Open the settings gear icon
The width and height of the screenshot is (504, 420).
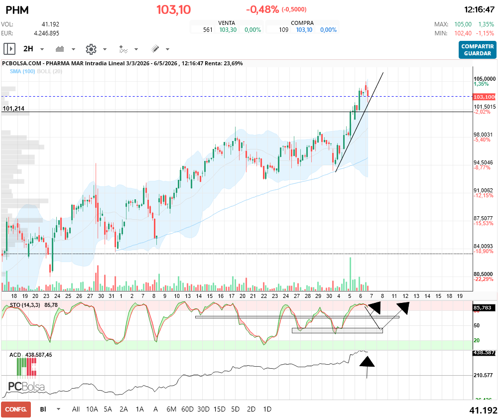pos(91,49)
